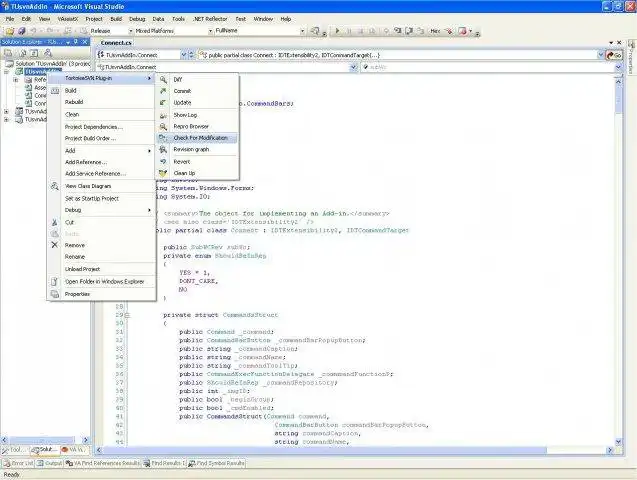This screenshot has height=480, width=637.
Task: Select the Solution 'TUsvnAddIn' root node
Action: point(48,63)
